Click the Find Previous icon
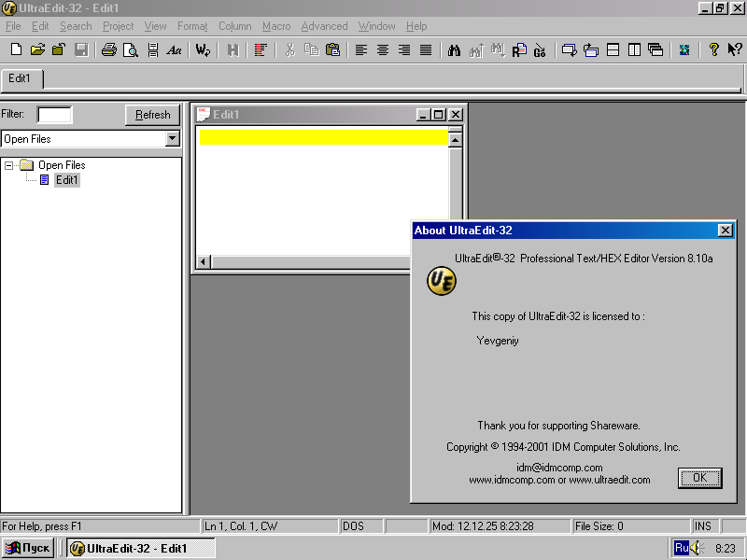This screenshot has height=560, width=747. (x=476, y=49)
